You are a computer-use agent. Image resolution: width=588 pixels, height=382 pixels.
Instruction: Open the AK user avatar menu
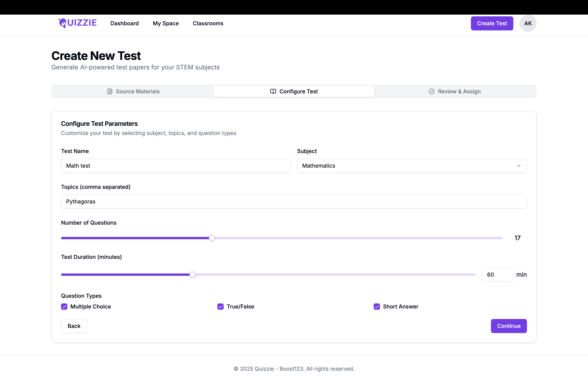click(x=528, y=23)
